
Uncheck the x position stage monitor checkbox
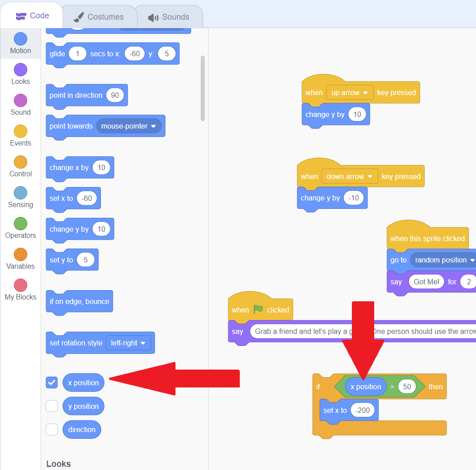coord(52,383)
